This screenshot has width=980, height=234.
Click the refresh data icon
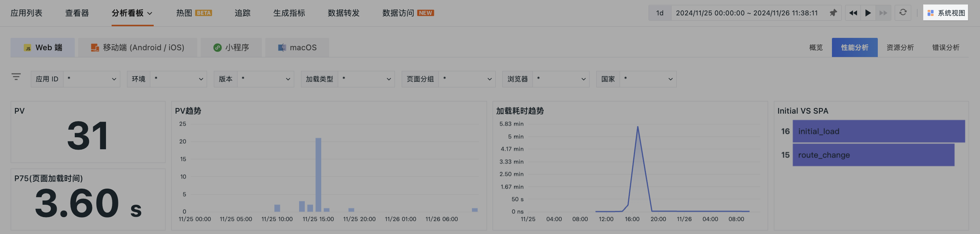pos(903,12)
